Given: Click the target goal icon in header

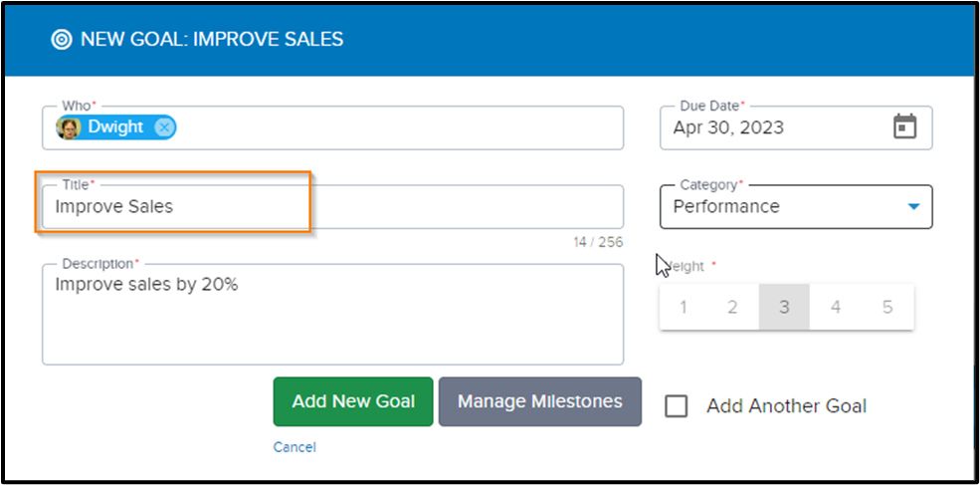Looking at the screenshot, I should pos(62,40).
